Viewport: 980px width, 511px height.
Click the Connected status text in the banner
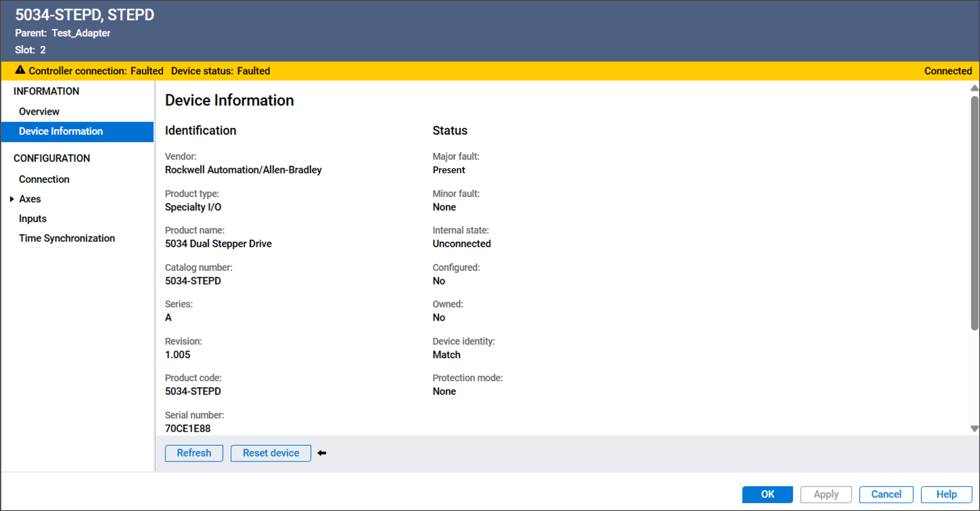[948, 71]
